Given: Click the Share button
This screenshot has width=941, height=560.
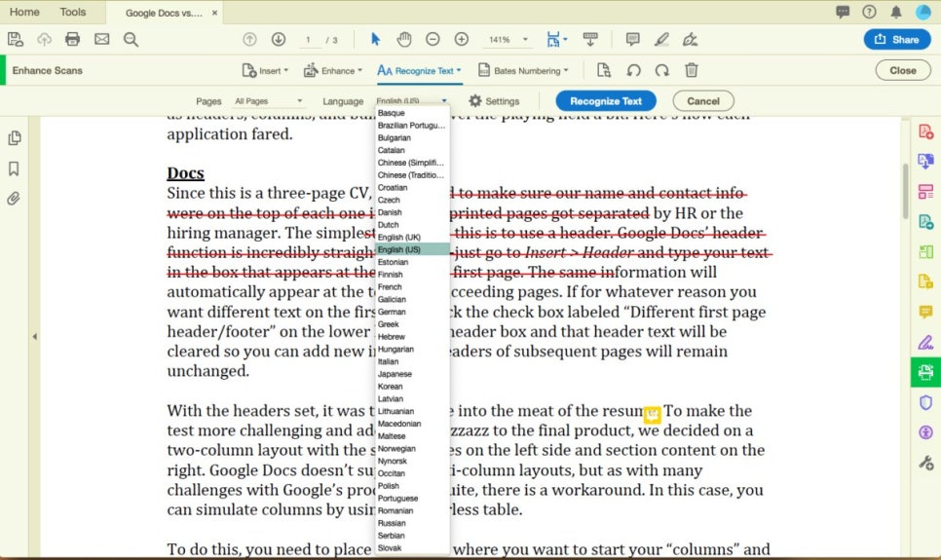Looking at the screenshot, I should 897,40.
